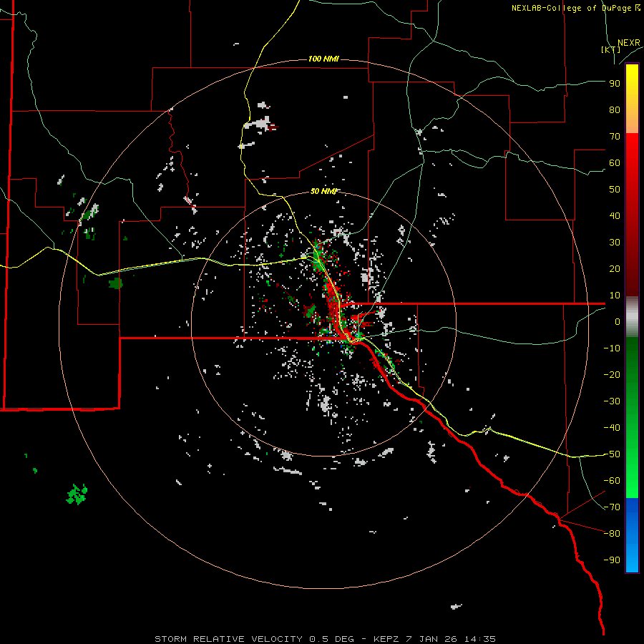This screenshot has height=644, width=644.
Task: Click the NEXR label at the top right
Action: click(629, 43)
